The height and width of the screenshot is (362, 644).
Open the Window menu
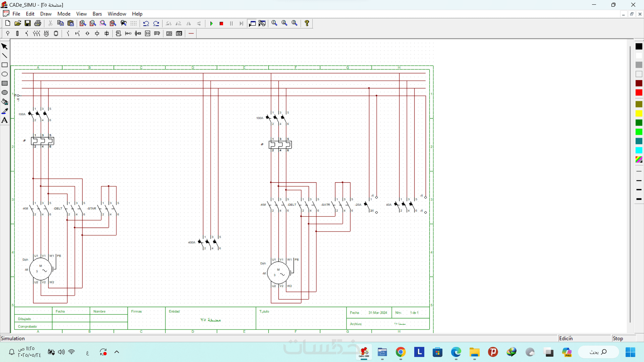point(117,14)
